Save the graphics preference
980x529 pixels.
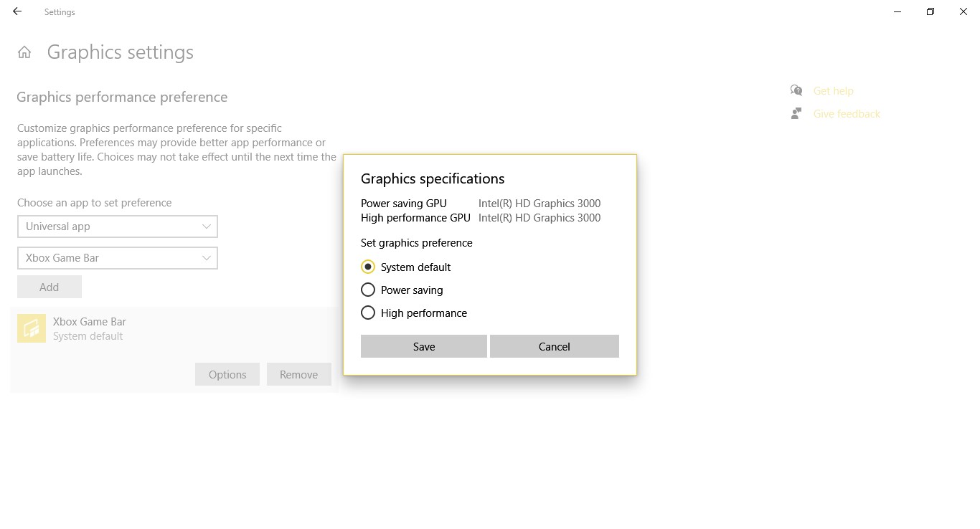coord(424,346)
